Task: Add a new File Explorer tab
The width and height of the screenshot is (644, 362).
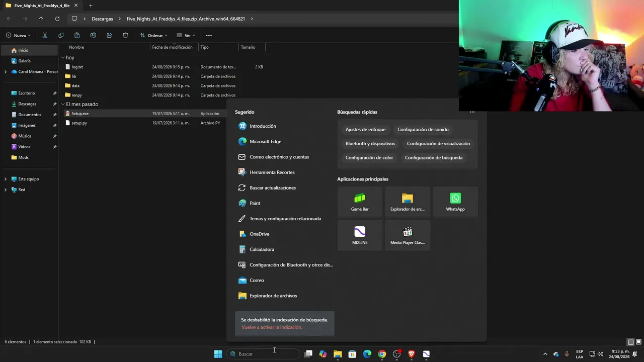Action: 91,6
